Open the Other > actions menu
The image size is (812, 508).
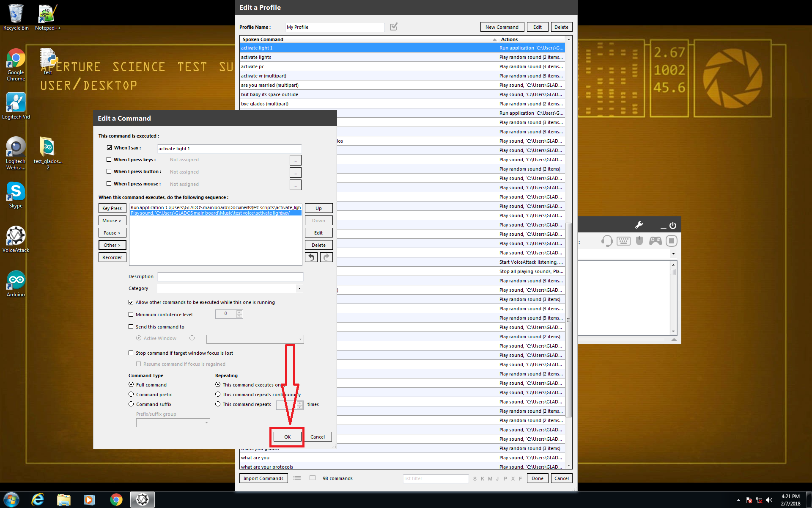tap(112, 245)
